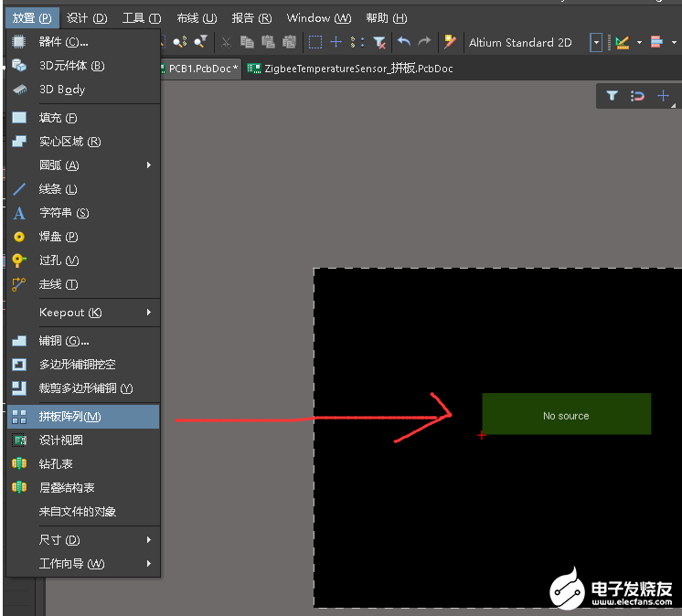
Task: Open dropdown arrow next to align icon
Action: click(x=674, y=43)
